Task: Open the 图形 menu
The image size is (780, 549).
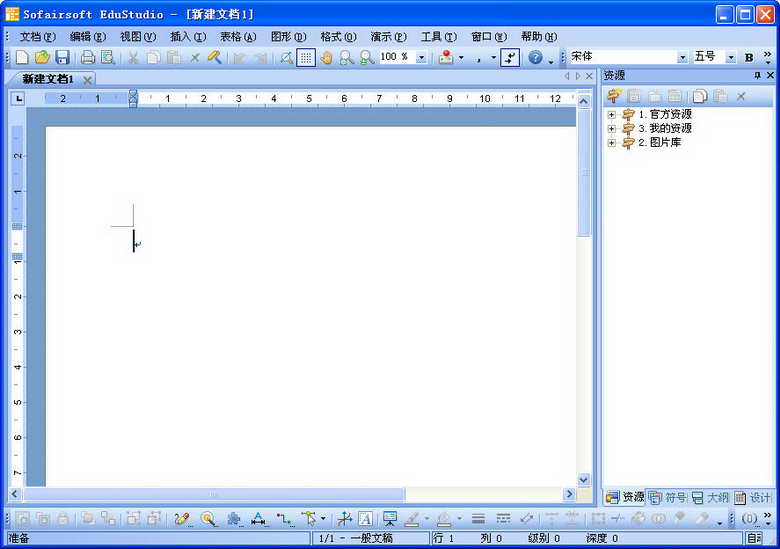Action: (289, 37)
